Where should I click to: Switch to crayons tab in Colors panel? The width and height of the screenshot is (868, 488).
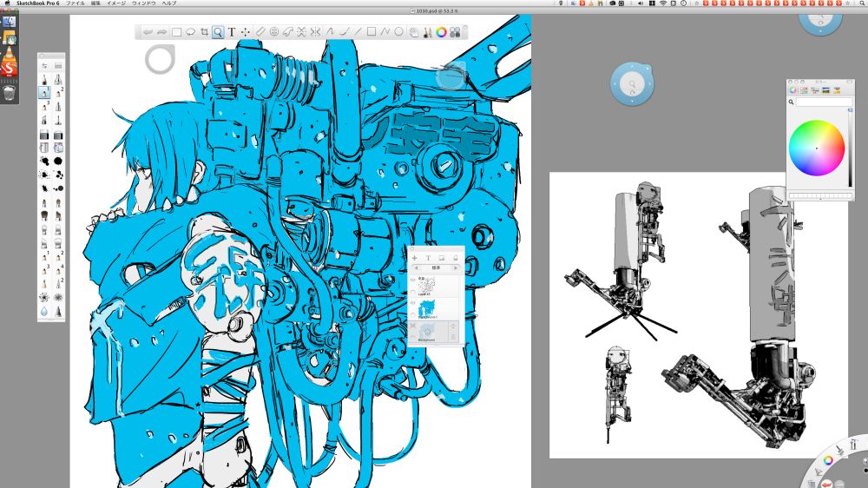(x=837, y=90)
